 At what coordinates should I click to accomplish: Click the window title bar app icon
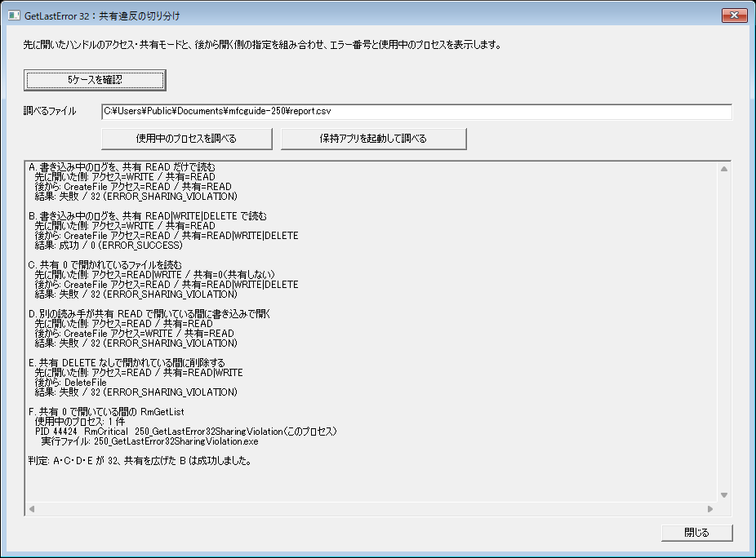point(14,15)
